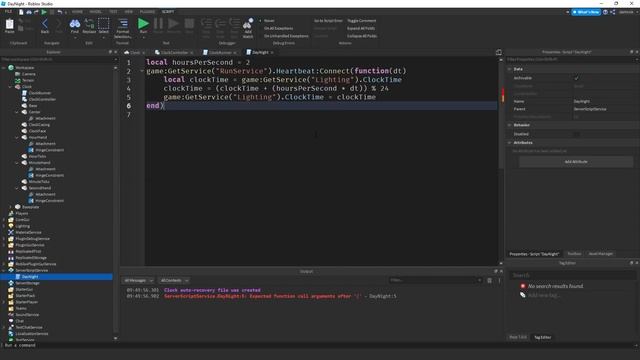The width and height of the screenshot is (640, 360).
Task: Click the green Run button
Action: coord(143,24)
